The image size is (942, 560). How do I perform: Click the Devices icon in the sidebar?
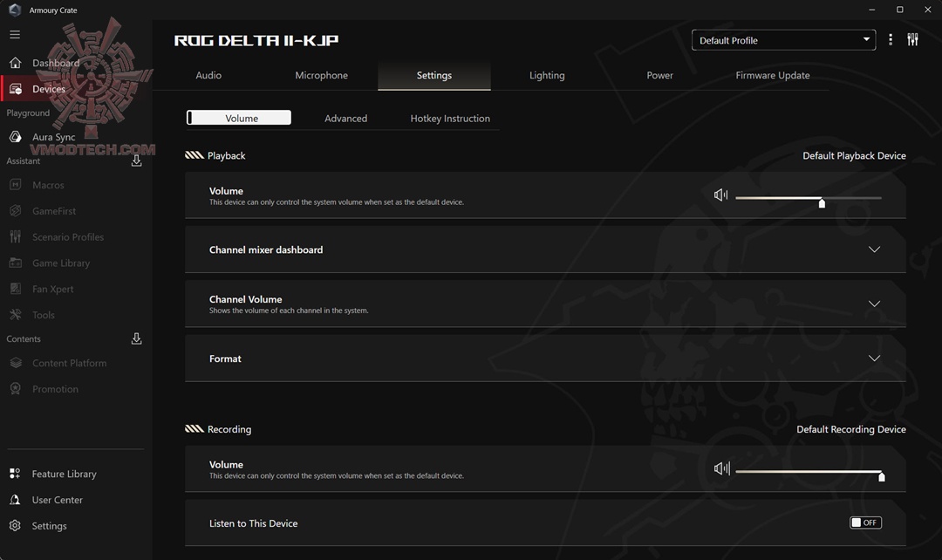click(x=16, y=89)
